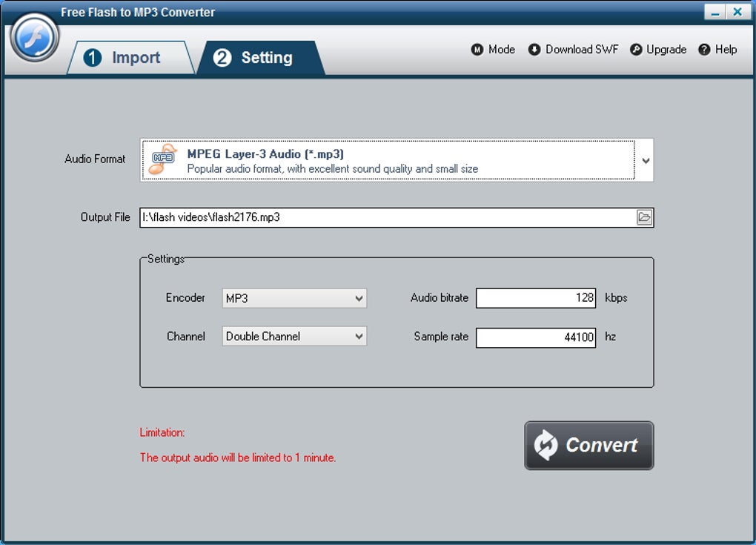This screenshot has width=756, height=545.
Task: Click the MP3 note format icon
Action: click(162, 159)
